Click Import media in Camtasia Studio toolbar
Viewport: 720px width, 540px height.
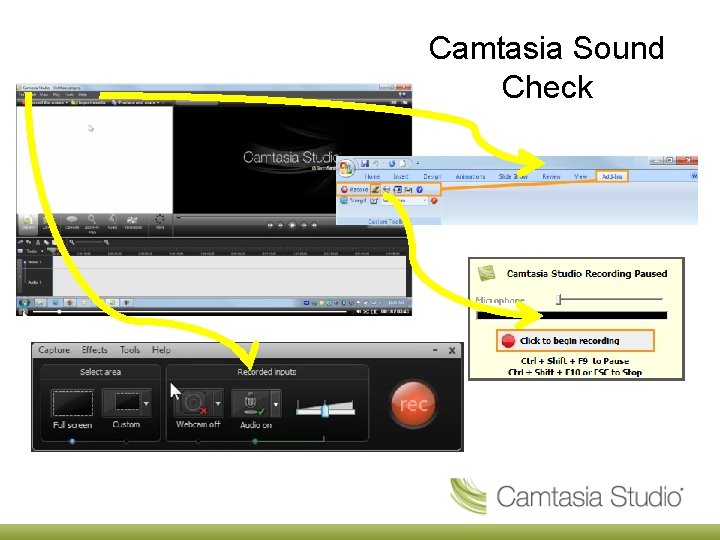pos(88,102)
